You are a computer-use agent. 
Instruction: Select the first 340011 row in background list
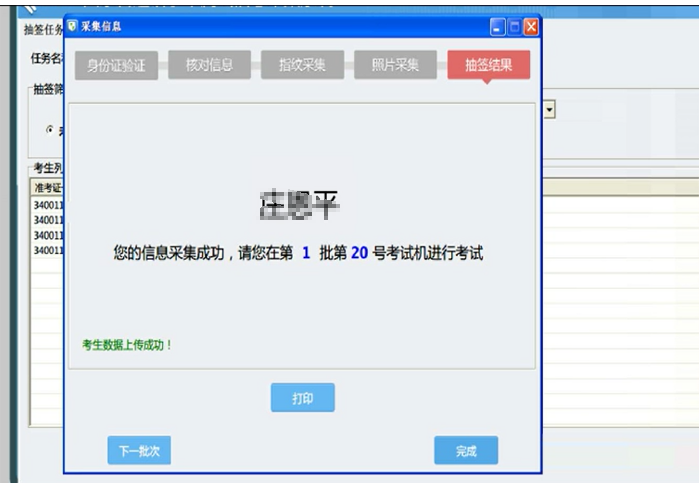(x=47, y=205)
